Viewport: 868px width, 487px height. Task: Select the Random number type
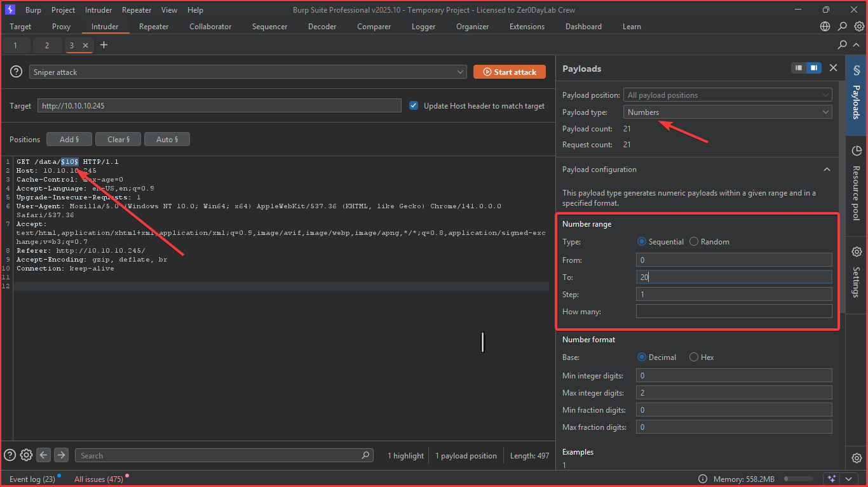pos(694,242)
